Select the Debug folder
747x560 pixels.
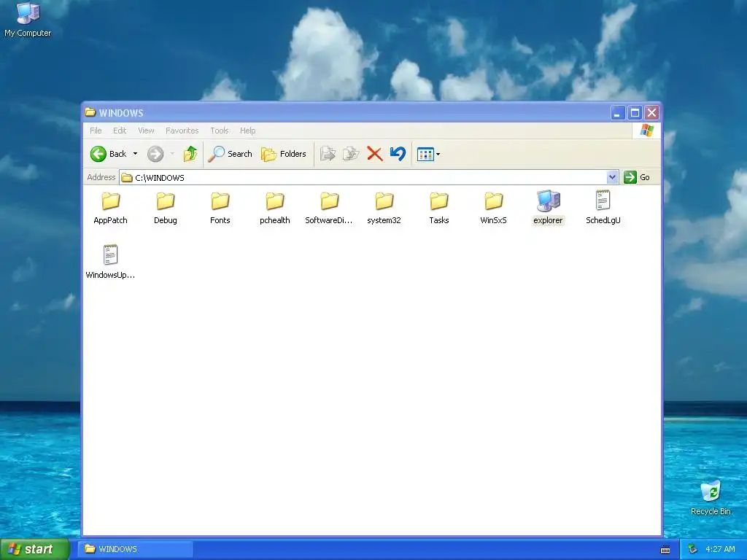[x=166, y=208]
